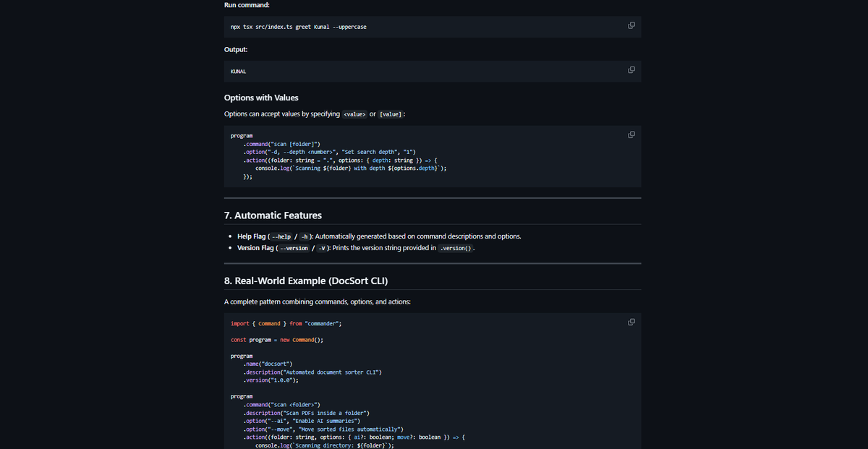
Task: Click the 'A complete pattern combining commands' sentence
Action: (x=318, y=302)
